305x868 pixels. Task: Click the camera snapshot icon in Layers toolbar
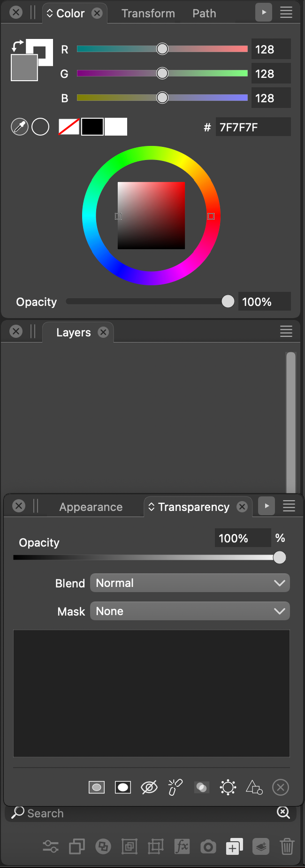[208, 847]
